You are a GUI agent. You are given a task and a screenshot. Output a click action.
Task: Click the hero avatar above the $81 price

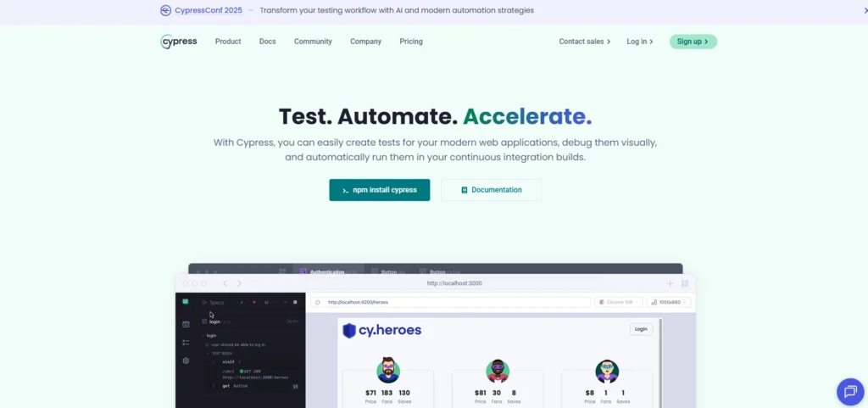tap(497, 371)
